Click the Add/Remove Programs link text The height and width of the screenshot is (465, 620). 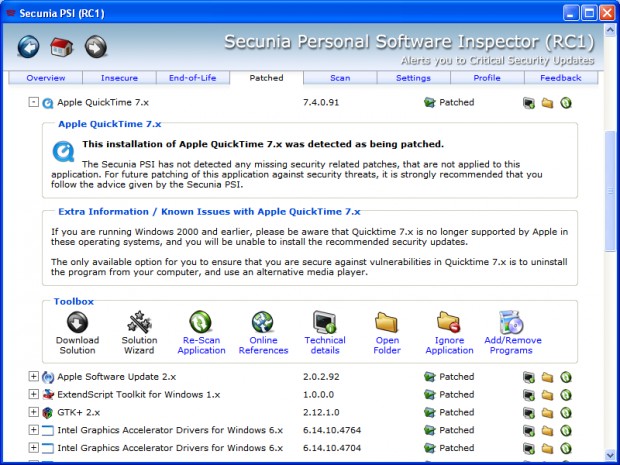tap(513, 345)
